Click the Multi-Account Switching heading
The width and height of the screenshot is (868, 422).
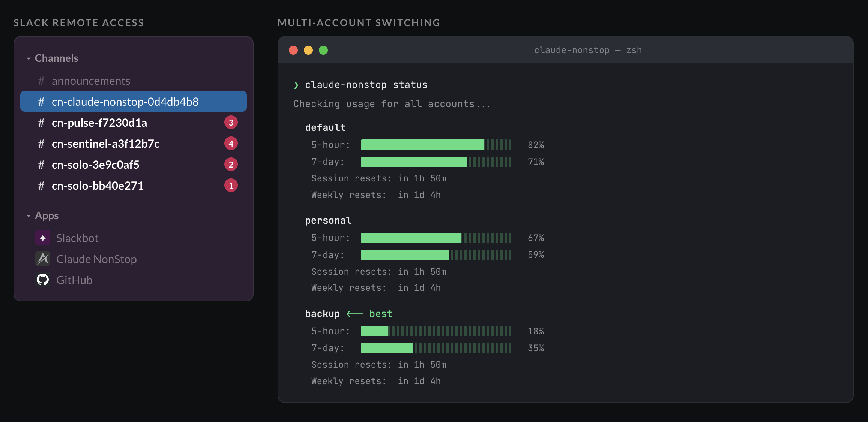pos(359,23)
